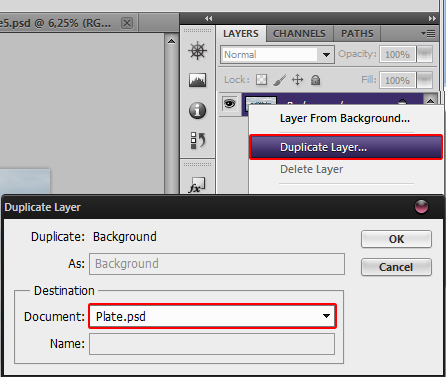Click the Opacity 100% value field

(397, 54)
